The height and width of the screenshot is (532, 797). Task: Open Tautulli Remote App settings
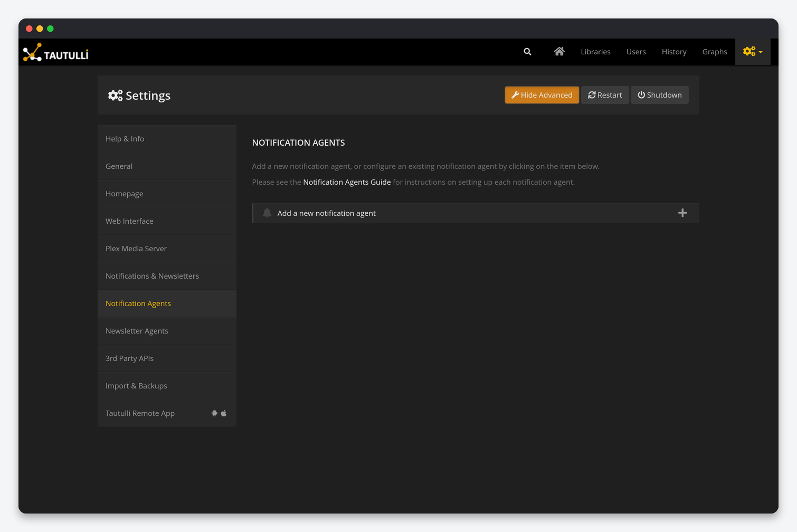pos(167,413)
